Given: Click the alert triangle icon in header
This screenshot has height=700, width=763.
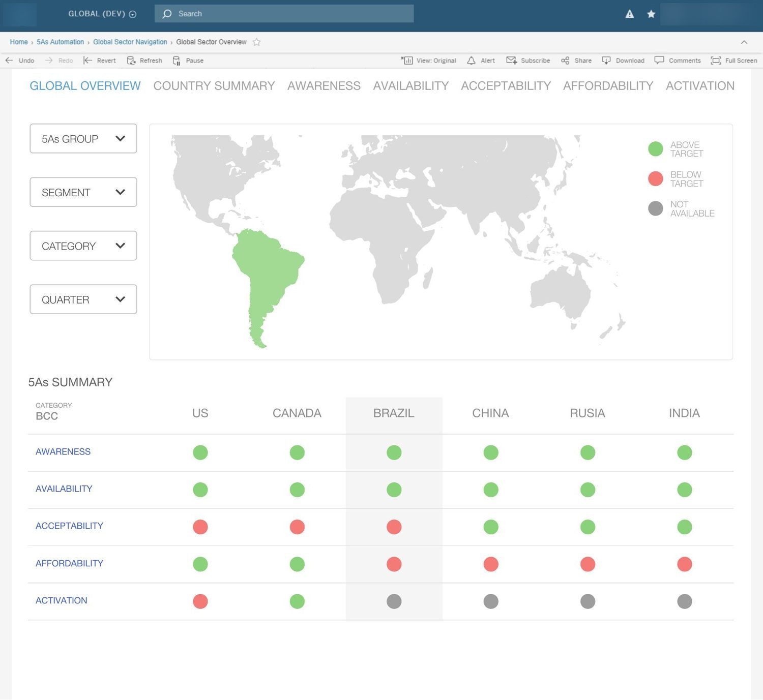Looking at the screenshot, I should click(630, 14).
